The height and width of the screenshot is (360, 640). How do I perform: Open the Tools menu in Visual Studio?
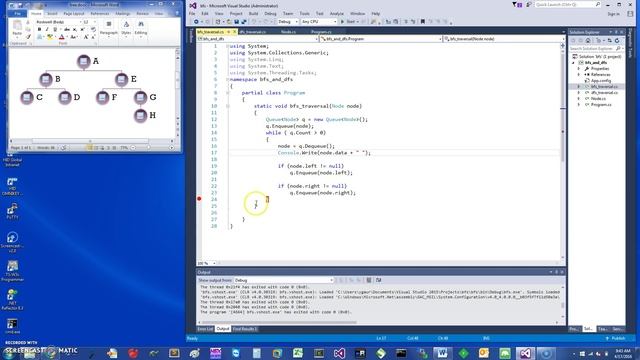pos(304,13)
